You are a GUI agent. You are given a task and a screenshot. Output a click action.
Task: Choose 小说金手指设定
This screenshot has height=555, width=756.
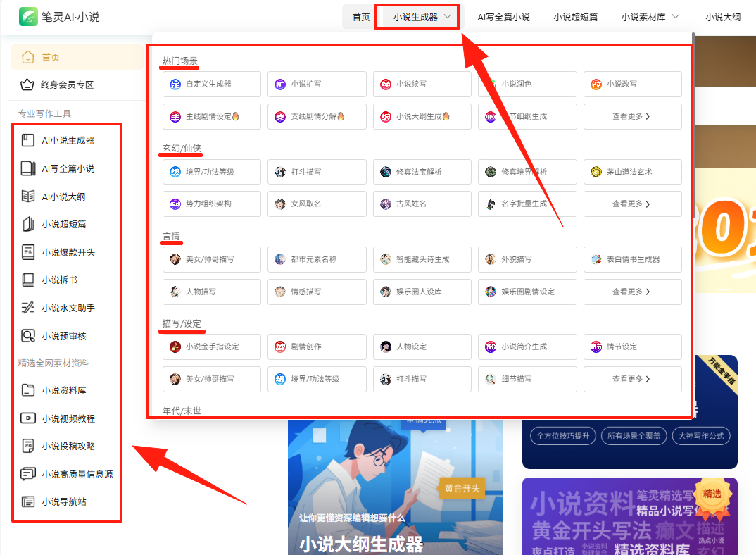(x=212, y=347)
